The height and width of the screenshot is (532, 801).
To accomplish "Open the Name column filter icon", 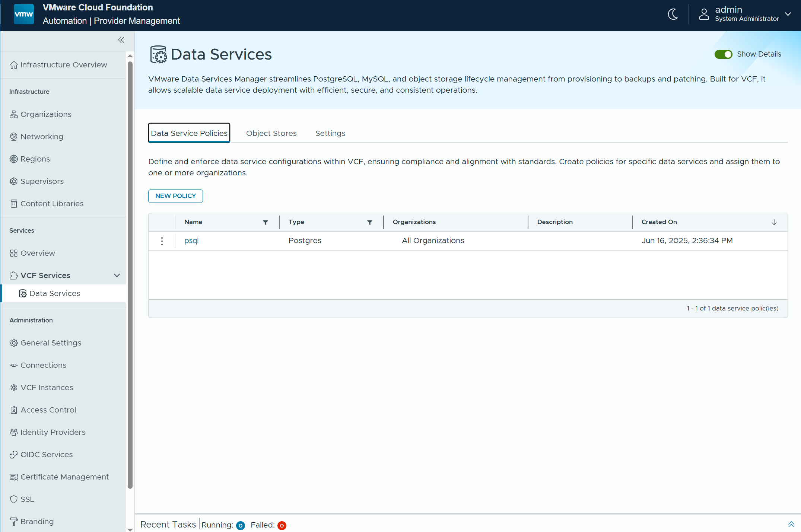I will (x=266, y=222).
